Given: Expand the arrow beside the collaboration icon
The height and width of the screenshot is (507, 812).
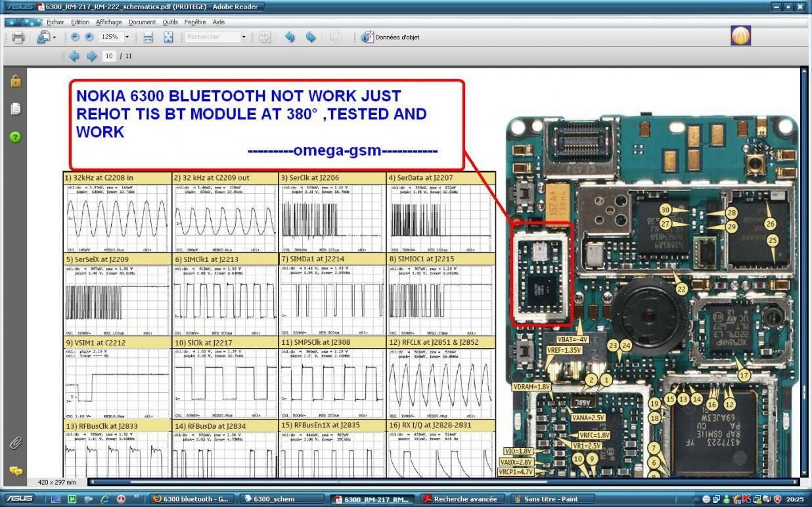Looking at the screenshot, I should click(55, 37).
